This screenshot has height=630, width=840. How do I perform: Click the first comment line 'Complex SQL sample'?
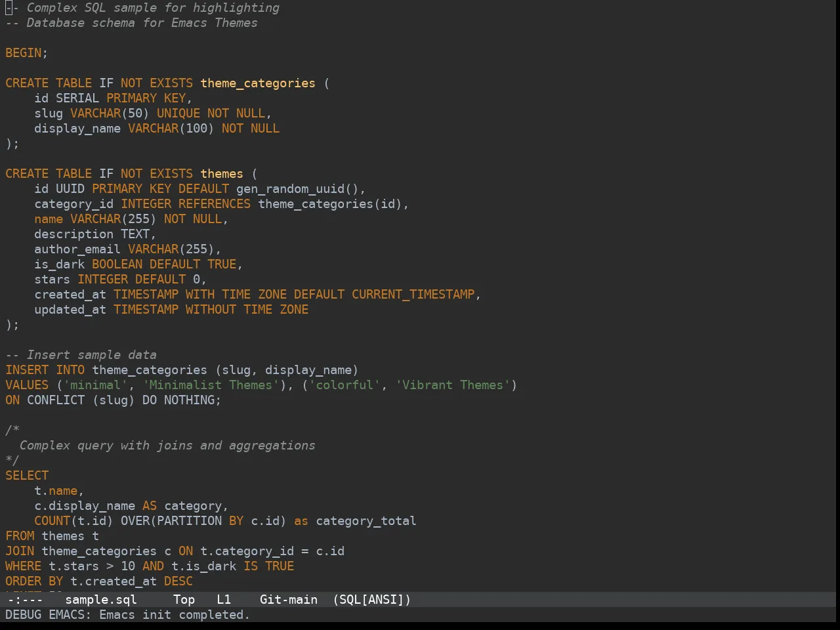(142, 8)
